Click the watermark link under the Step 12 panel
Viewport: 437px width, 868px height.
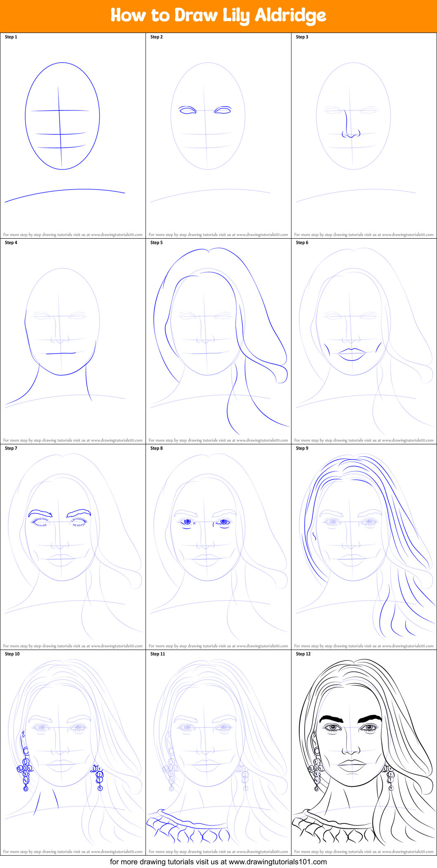pos(364,852)
